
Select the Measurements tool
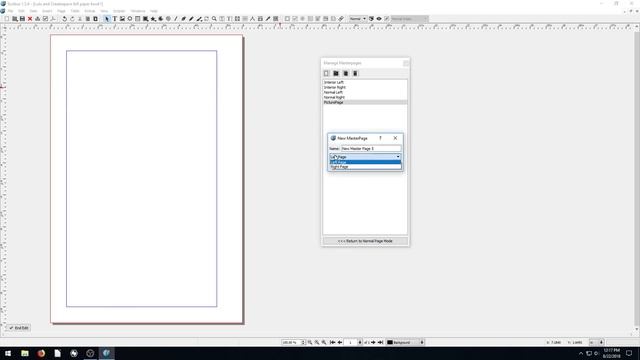tap(252, 19)
